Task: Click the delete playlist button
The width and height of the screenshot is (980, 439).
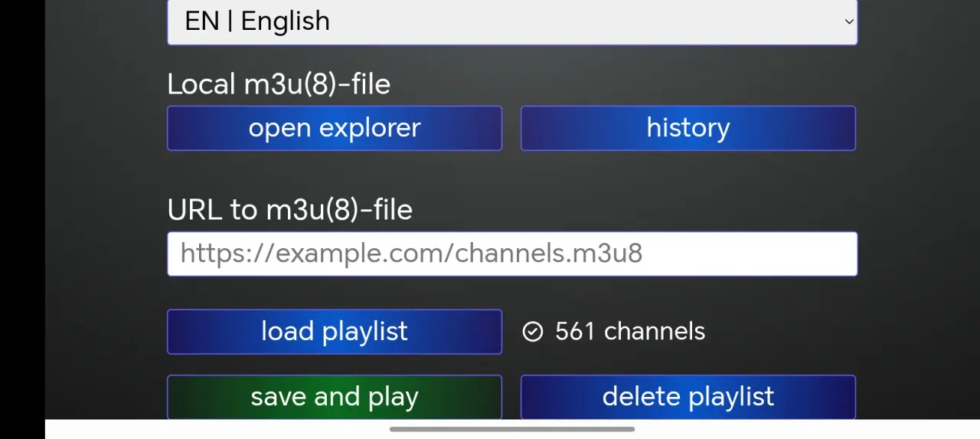Action: 688,397
